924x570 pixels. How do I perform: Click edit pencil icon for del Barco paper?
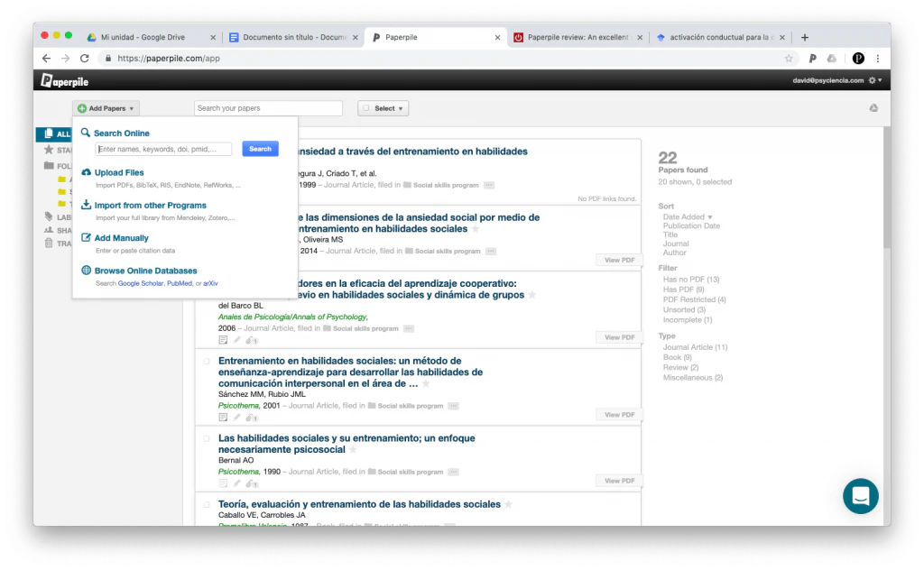[x=237, y=340]
